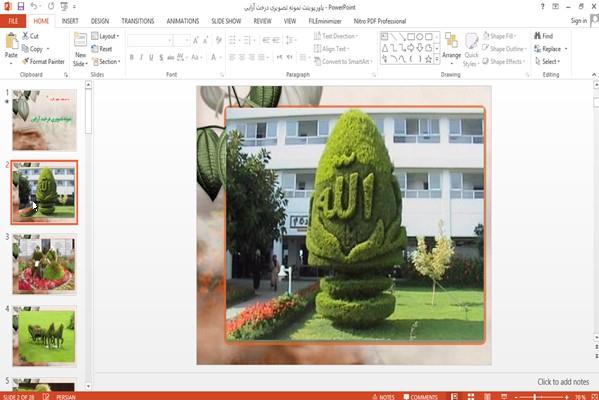This screenshot has height=400, width=599.
Task: Click Reset in Slides group
Action: [x=102, y=49]
